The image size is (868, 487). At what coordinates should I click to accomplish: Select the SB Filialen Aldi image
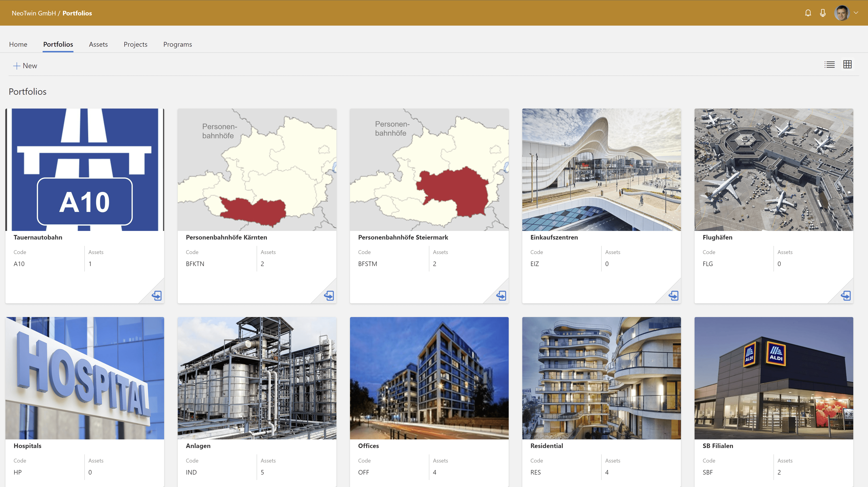pyautogui.click(x=774, y=378)
